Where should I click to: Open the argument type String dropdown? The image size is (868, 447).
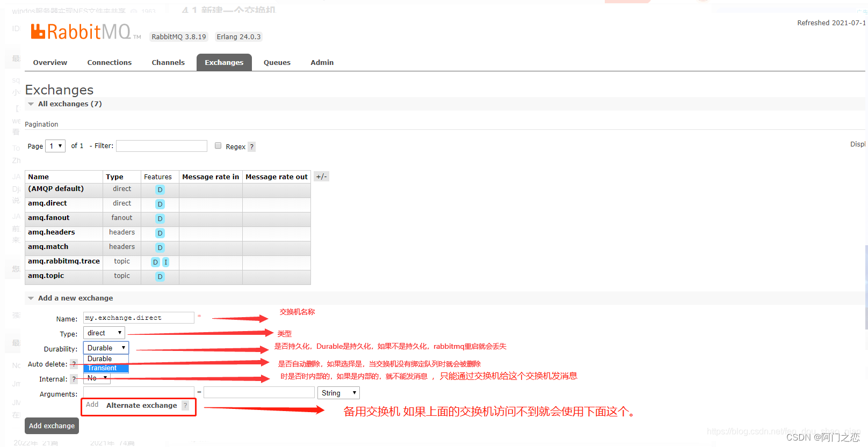[x=338, y=393]
